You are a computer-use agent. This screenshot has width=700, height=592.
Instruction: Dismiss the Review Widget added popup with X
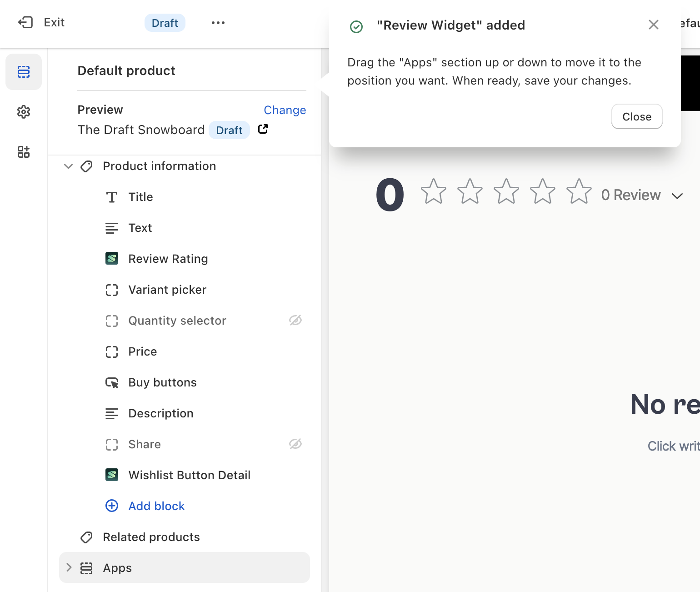(x=653, y=25)
